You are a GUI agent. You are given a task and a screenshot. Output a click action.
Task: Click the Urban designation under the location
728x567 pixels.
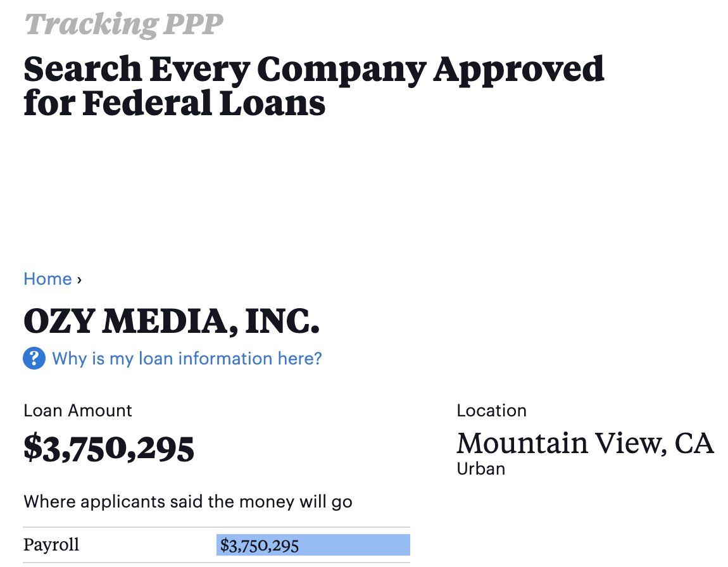point(480,469)
